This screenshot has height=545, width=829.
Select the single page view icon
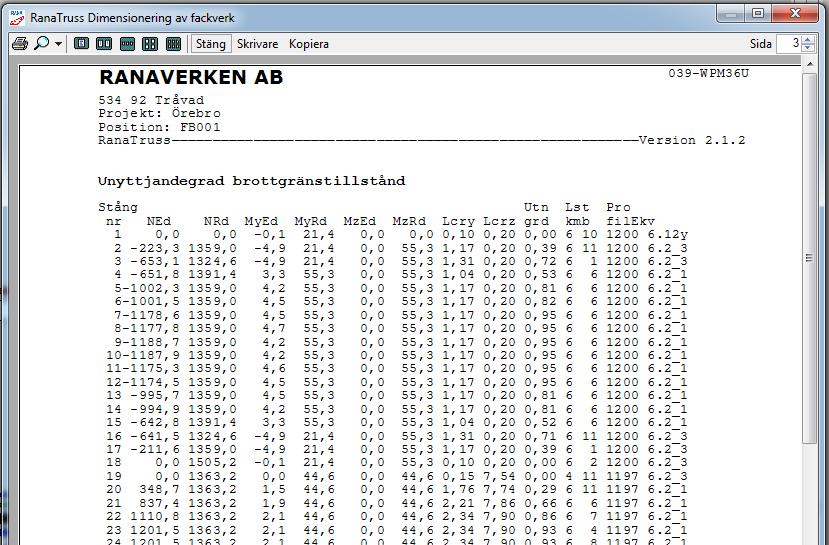pos(81,44)
